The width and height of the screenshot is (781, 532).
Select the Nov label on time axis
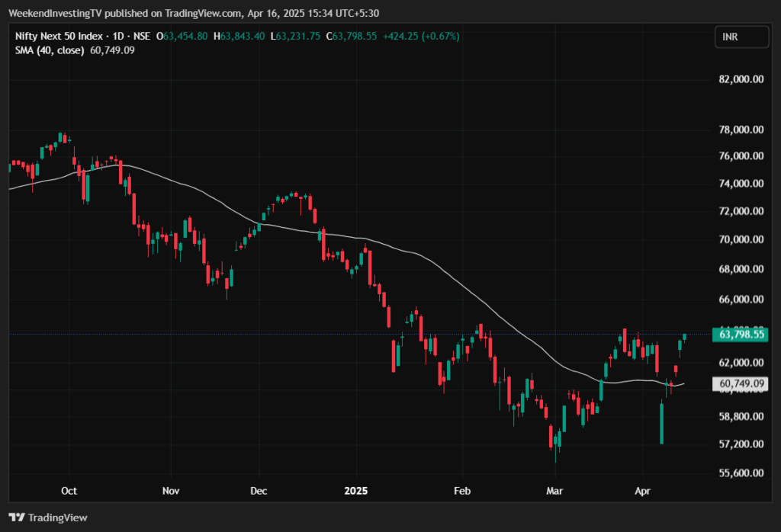point(170,490)
